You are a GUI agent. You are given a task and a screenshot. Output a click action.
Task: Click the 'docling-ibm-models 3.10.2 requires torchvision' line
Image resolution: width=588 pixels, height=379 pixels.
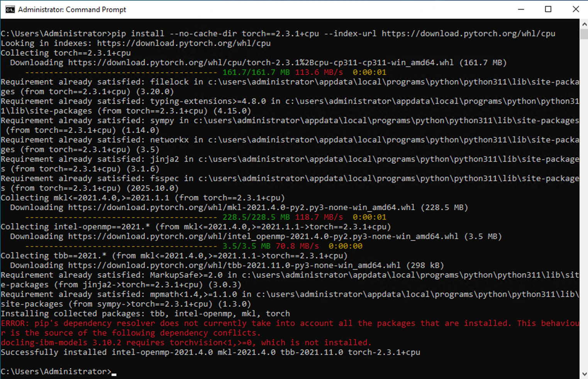coord(186,343)
